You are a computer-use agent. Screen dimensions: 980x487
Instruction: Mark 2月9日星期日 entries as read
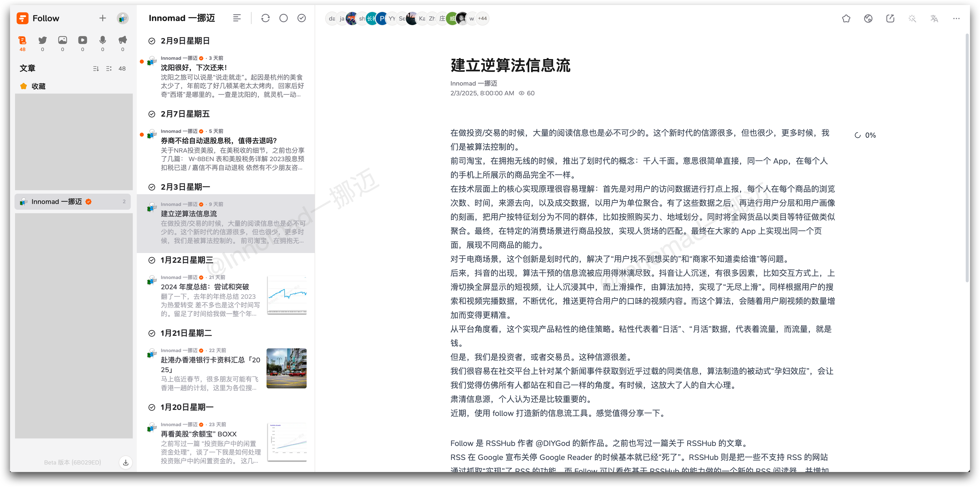coord(152,41)
